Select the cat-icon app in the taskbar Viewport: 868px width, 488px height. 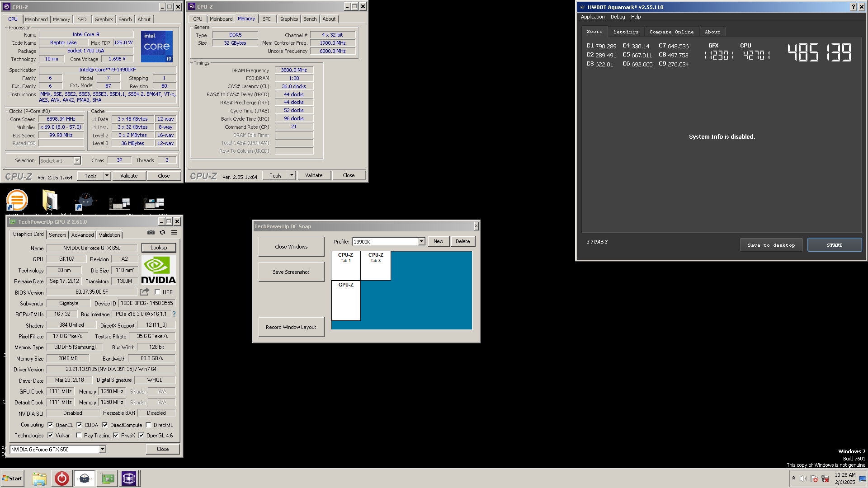point(85,479)
